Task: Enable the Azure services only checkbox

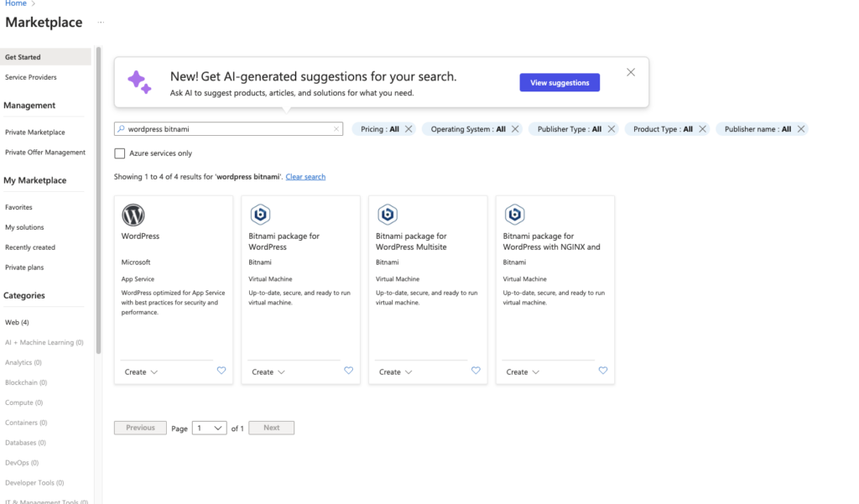Action: [119, 153]
